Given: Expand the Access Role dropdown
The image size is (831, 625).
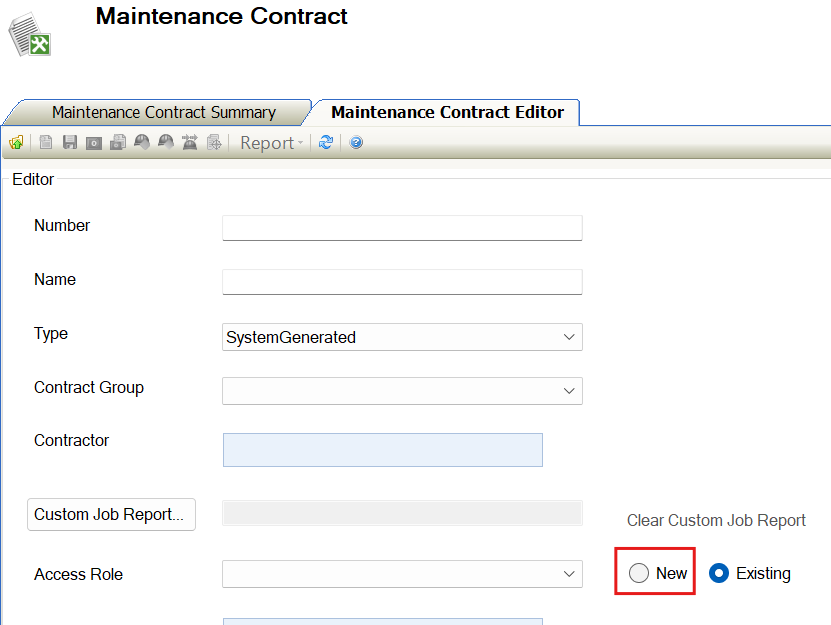Looking at the screenshot, I should 402,574.
